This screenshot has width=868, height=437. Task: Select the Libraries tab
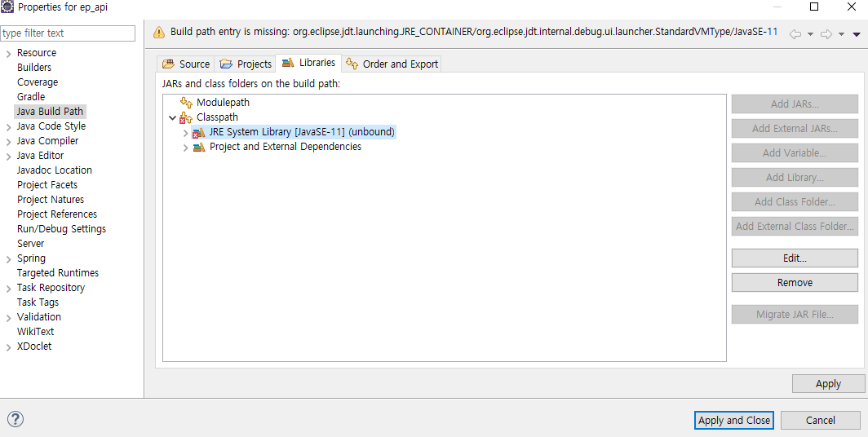point(308,63)
